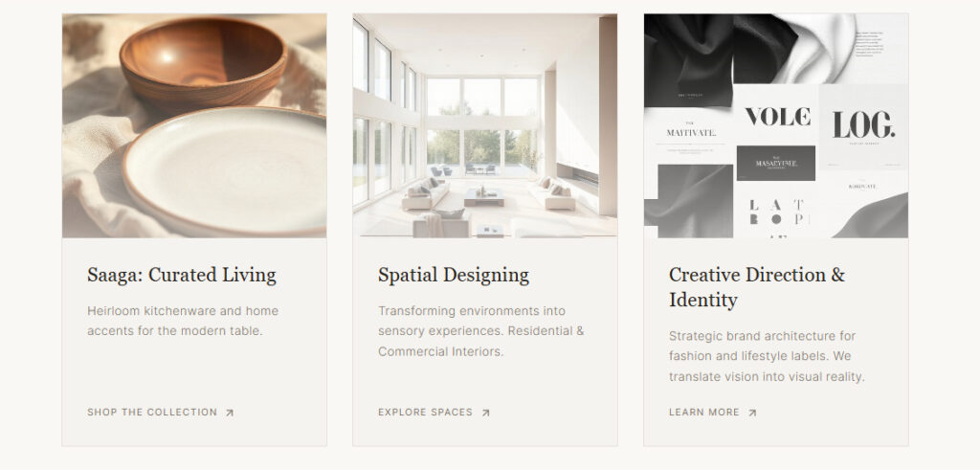Click the heirloom kitchenware description text
This screenshot has width=980, height=470.
[183, 321]
